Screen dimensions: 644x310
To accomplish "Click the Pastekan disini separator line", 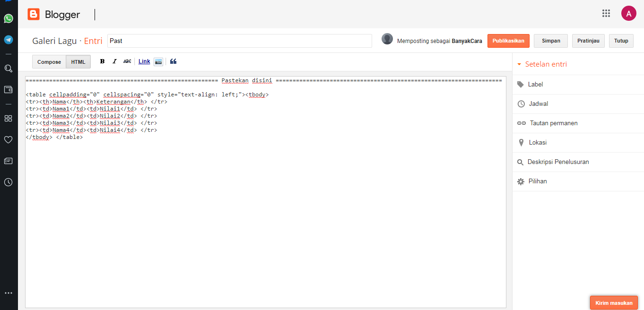I will click(264, 80).
